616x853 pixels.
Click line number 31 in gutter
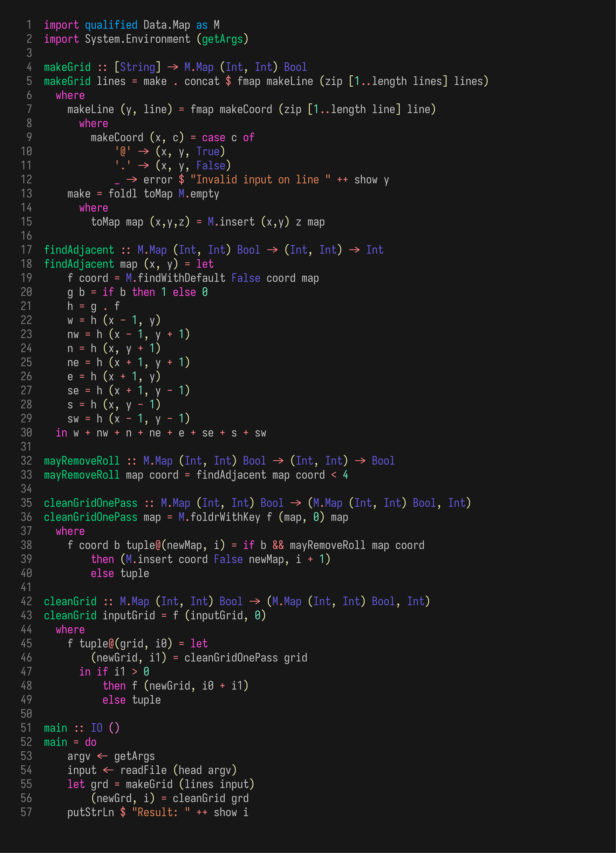26,446
